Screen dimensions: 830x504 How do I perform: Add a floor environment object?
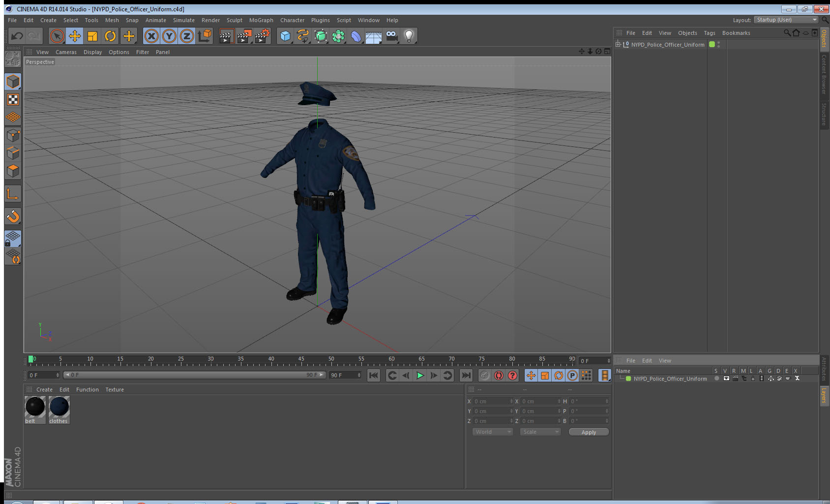[374, 36]
